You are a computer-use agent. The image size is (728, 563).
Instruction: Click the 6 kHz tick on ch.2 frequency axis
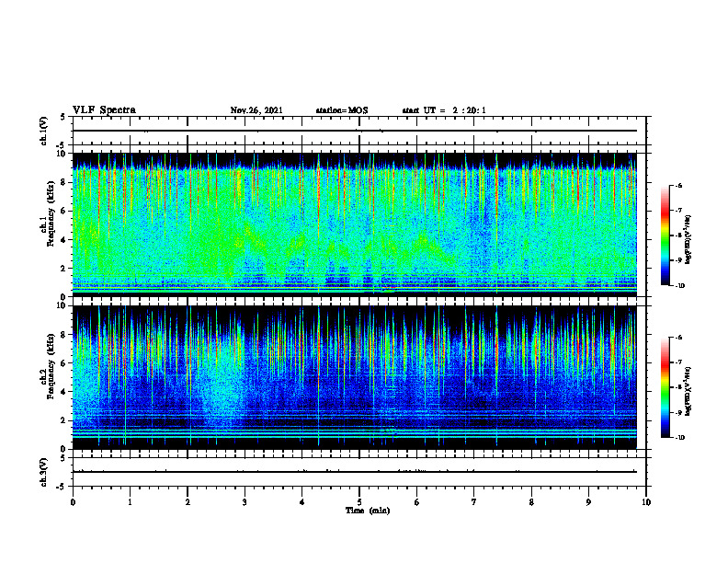64,363
